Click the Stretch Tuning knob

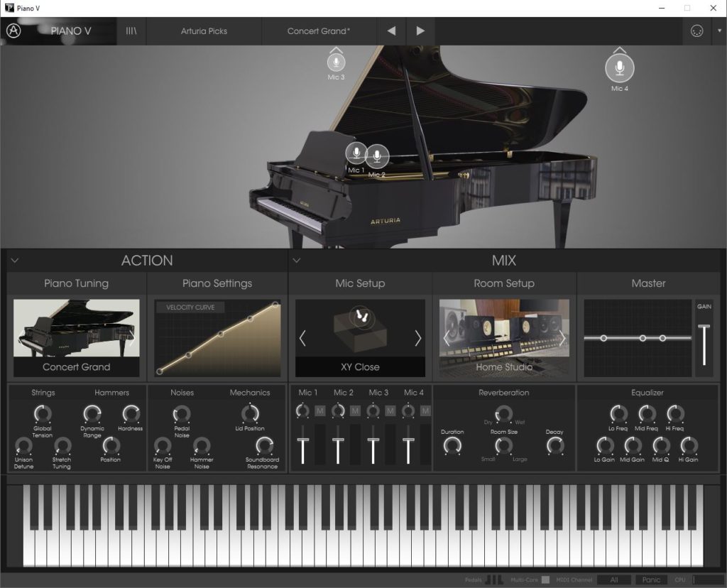(x=62, y=445)
